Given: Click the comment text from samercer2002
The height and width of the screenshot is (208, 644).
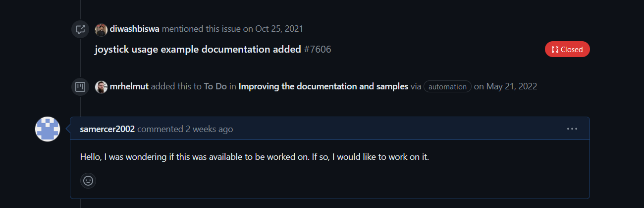Looking at the screenshot, I should (x=255, y=157).
